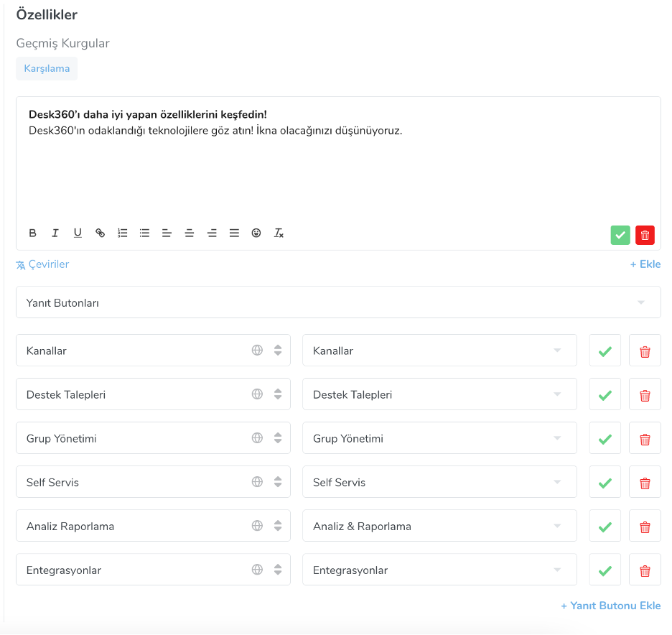The height and width of the screenshot is (635, 672).
Task: Align text to the left
Action: [167, 233]
